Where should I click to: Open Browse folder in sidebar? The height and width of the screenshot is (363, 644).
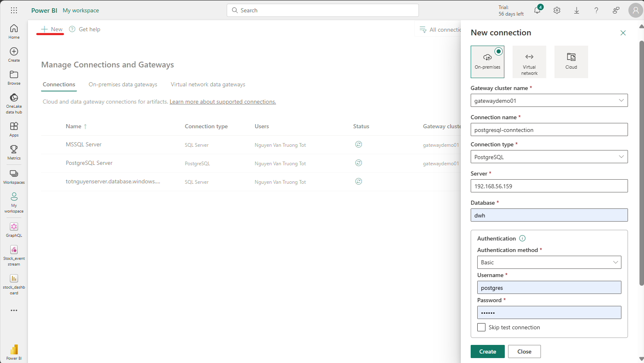[14, 78]
